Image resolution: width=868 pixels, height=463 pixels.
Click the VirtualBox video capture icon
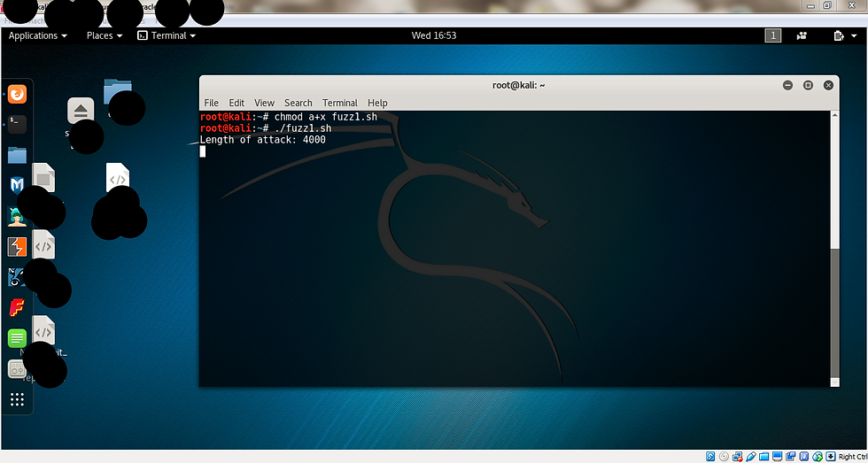click(790, 457)
